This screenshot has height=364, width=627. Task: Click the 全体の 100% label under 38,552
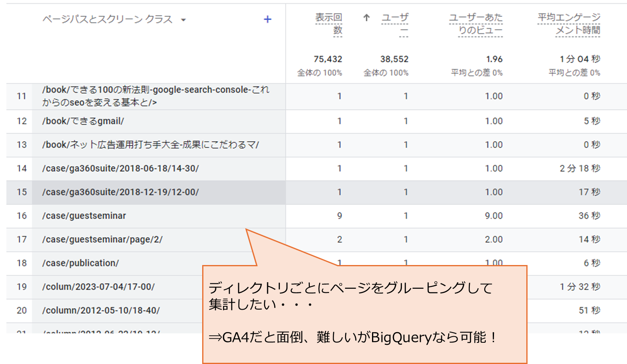(386, 73)
